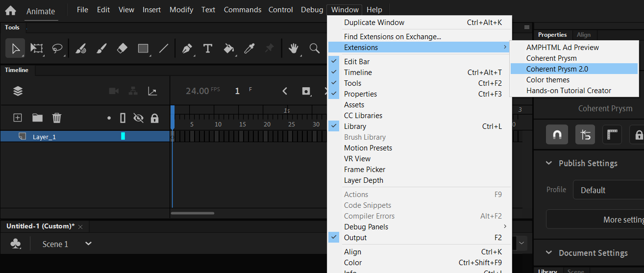This screenshot has height=273, width=644.
Task: Select the Asset Warp pin tool
Action: pos(269,48)
